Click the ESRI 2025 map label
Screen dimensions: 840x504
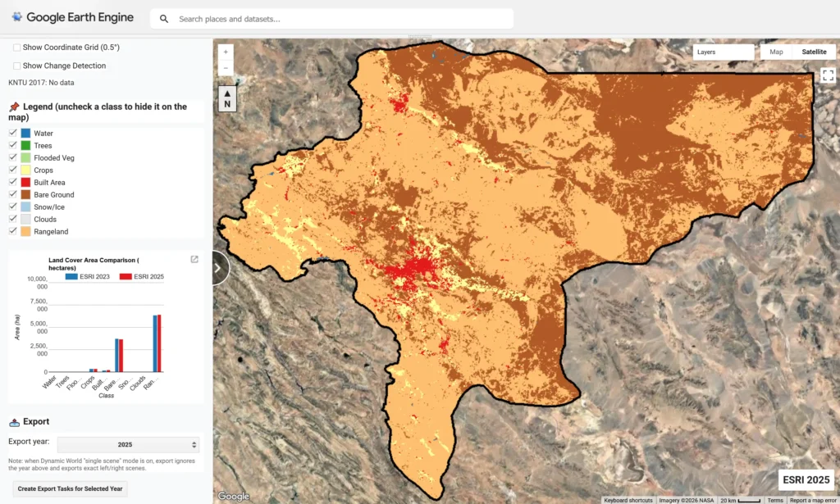[x=806, y=480]
